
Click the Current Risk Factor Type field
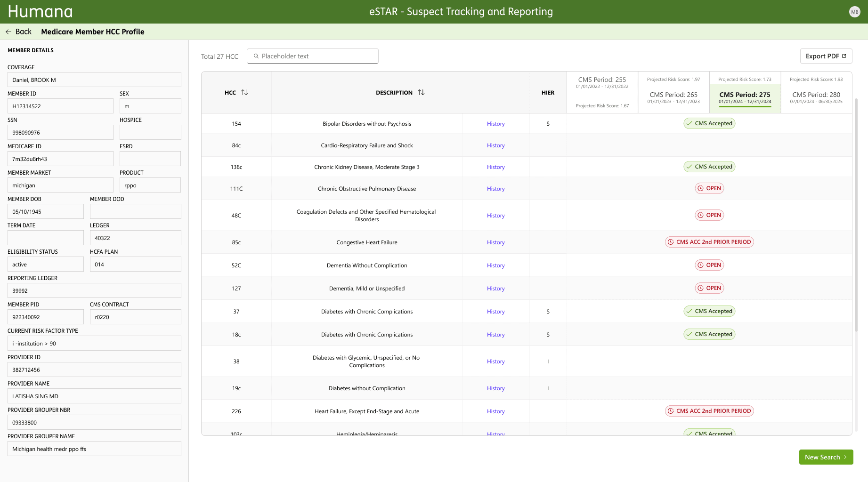click(94, 343)
